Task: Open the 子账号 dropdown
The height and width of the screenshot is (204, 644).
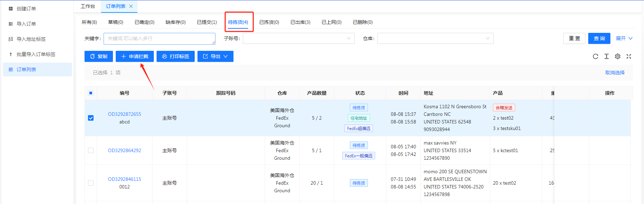Action: click(x=298, y=38)
